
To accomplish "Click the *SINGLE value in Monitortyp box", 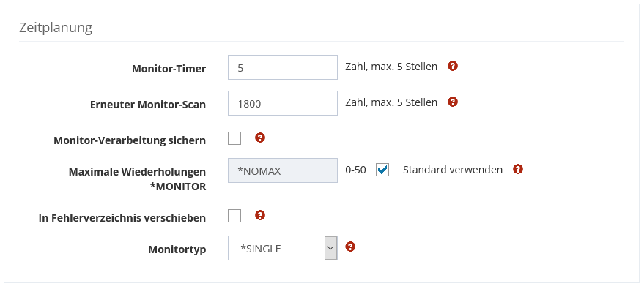I will (x=261, y=248).
